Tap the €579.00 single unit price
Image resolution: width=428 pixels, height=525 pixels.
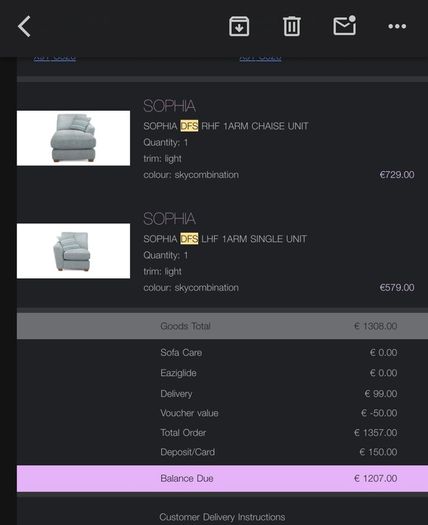[x=397, y=287]
